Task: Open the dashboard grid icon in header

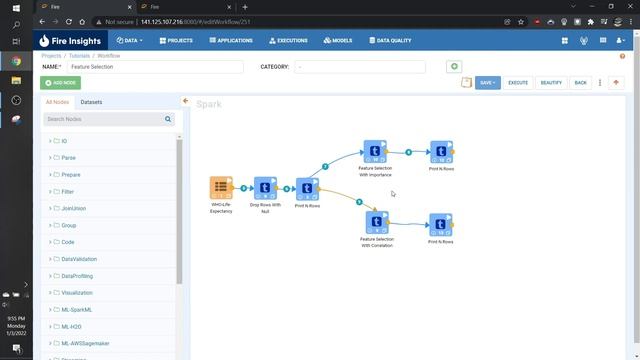Action: (564, 40)
